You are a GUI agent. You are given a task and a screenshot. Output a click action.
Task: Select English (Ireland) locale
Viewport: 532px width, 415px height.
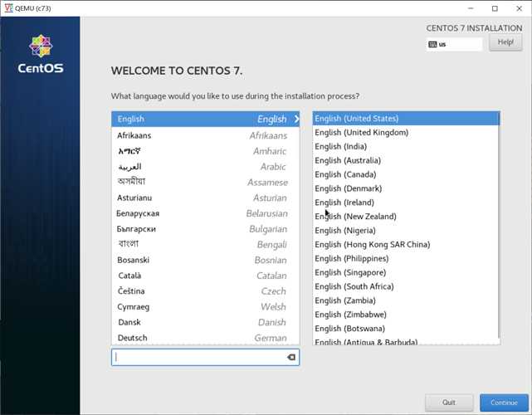click(406, 203)
